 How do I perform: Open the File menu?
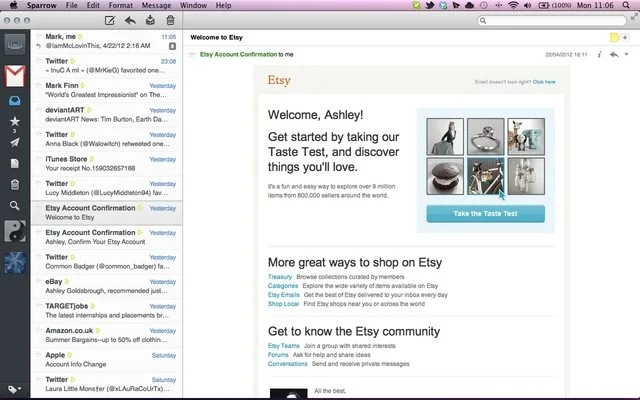(x=71, y=5)
